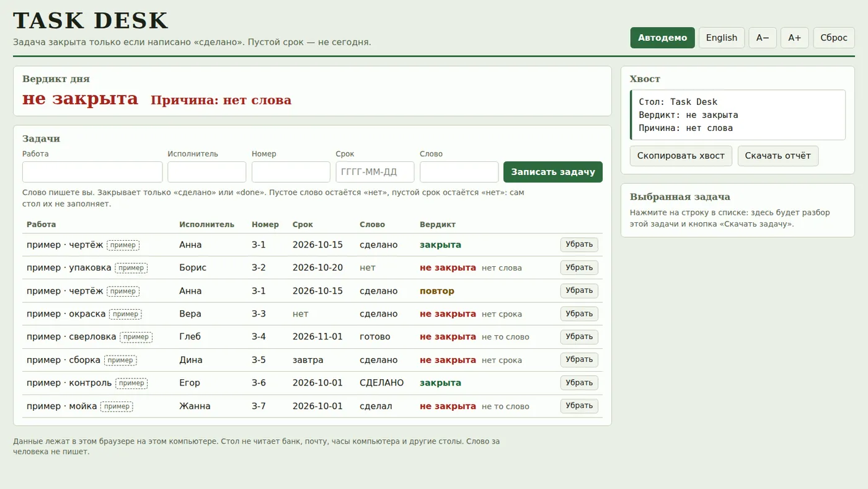
Task: Remove the окраска task of Вера
Action: (579, 313)
